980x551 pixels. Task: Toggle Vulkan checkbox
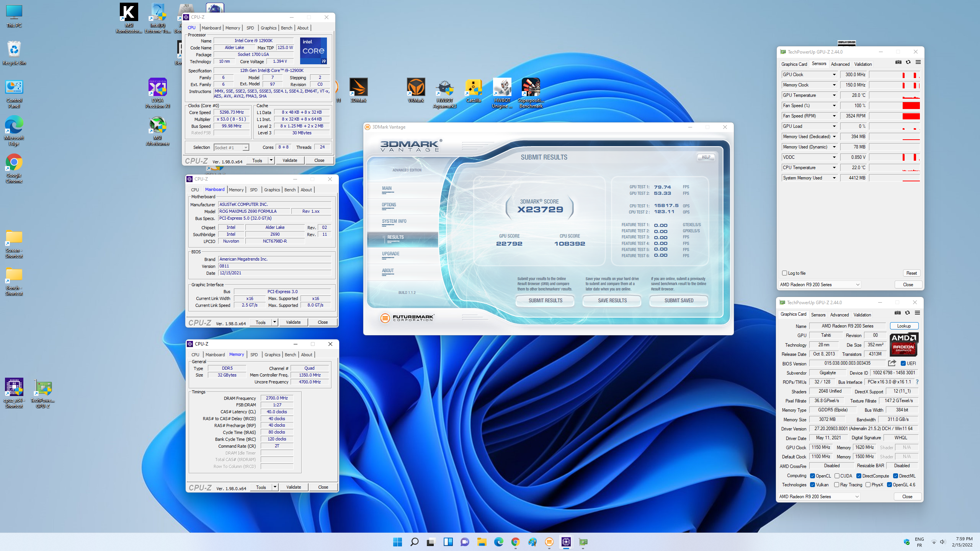tap(812, 485)
